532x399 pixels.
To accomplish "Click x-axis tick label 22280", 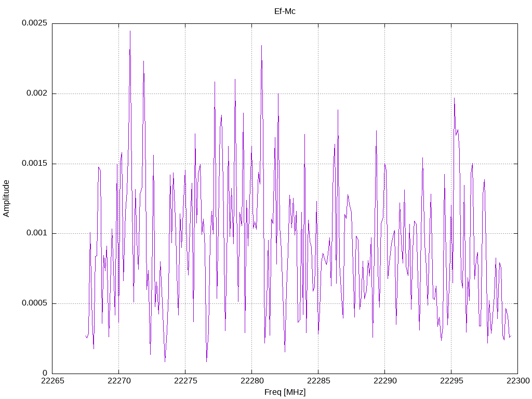I will point(252,381).
